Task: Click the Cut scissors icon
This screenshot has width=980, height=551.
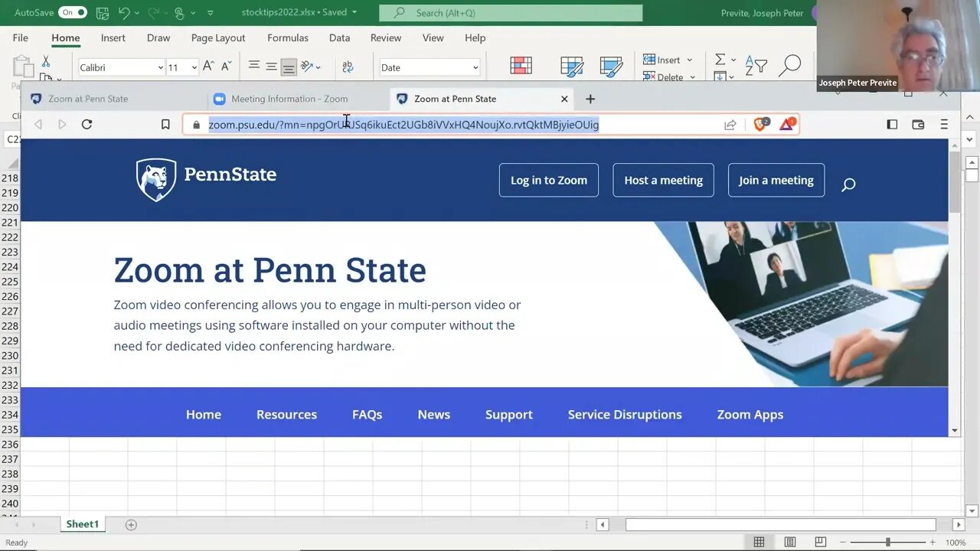Action: coord(46,61)
